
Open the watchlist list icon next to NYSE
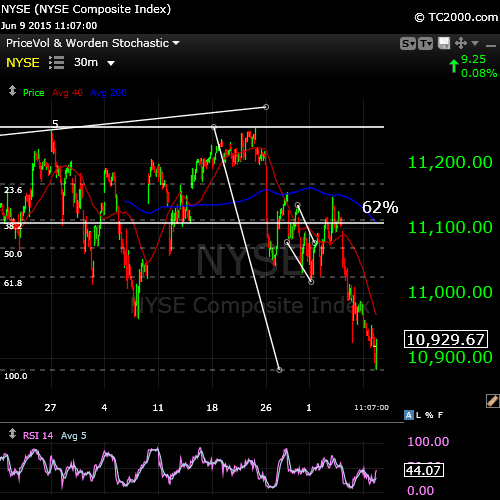click(56, 63)
